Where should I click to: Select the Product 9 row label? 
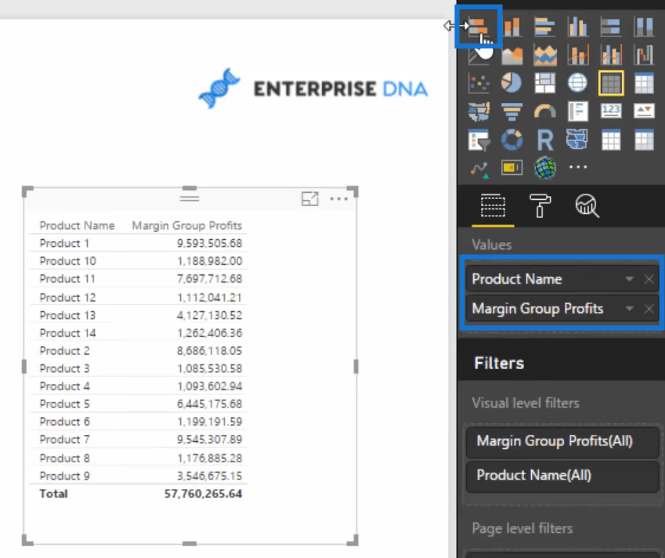[x=64, y=476]
